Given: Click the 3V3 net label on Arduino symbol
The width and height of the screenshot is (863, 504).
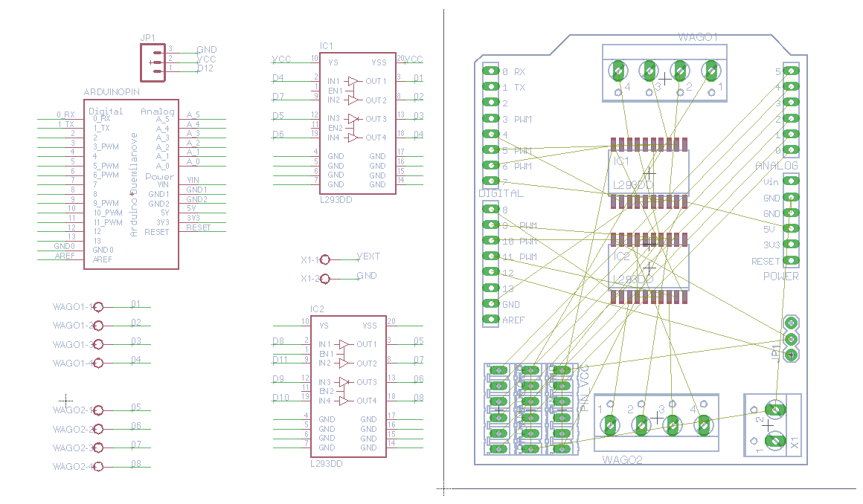Looking at the screenshot, I should click(193, 218).
